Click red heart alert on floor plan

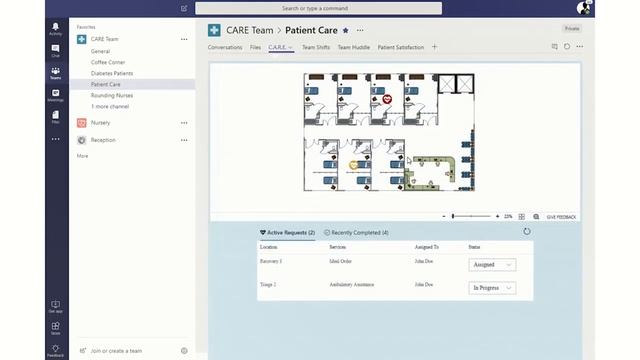387,99
